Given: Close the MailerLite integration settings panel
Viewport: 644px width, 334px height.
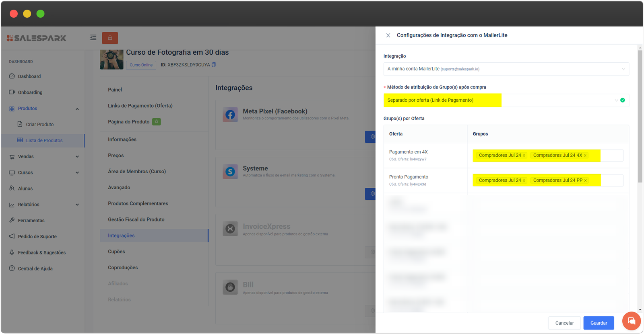Looking at the screenshot, I should click(x=388, y=35).
